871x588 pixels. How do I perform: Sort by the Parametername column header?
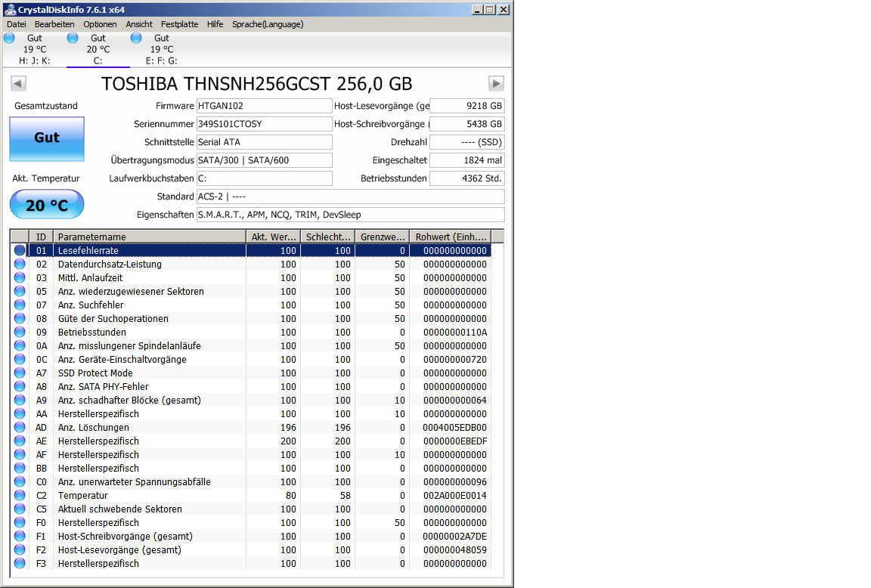coord(150,237)
